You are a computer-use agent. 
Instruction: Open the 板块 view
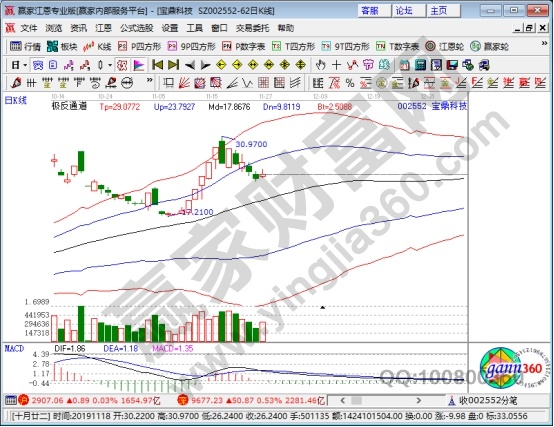point(62,46)
